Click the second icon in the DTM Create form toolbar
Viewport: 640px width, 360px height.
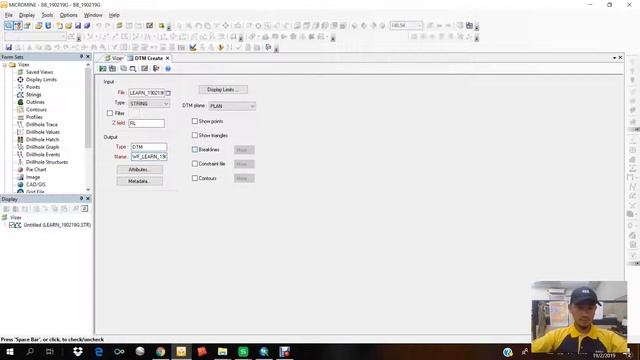(112, 69)
